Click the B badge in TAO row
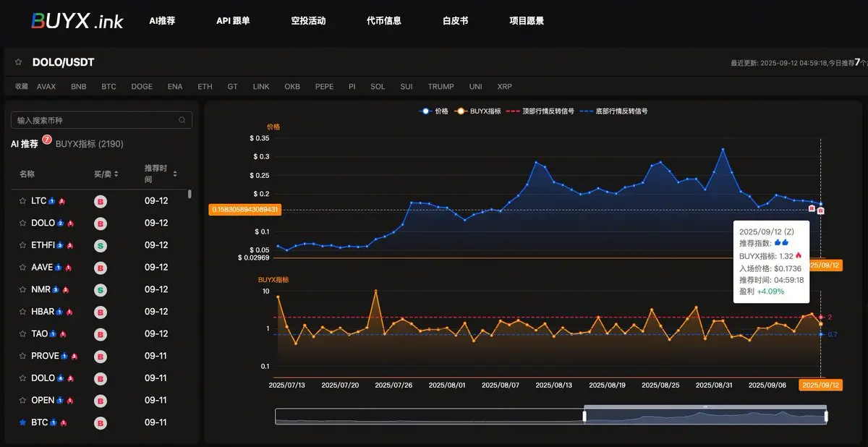 click(x=101, y=334)
